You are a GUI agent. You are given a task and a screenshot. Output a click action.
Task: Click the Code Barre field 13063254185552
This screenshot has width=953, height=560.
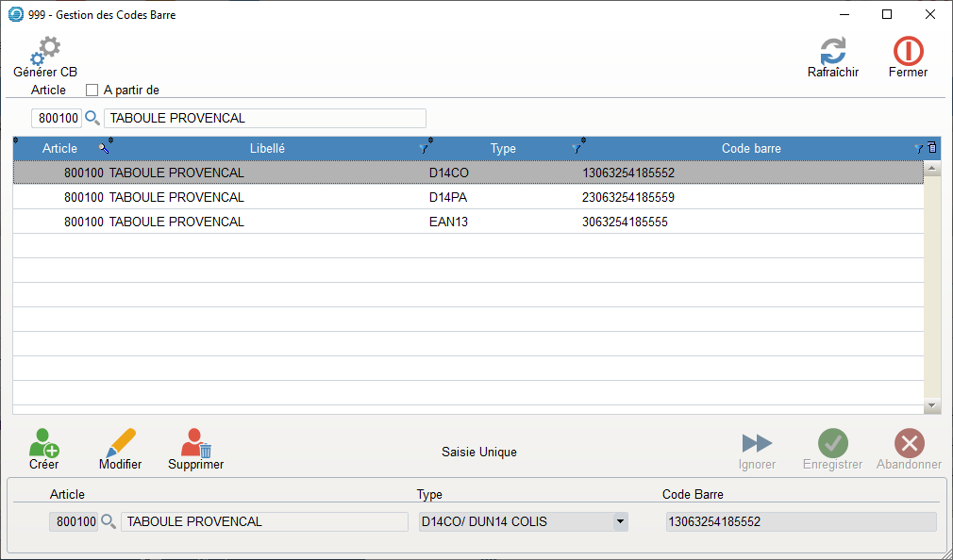coord(800,521)
